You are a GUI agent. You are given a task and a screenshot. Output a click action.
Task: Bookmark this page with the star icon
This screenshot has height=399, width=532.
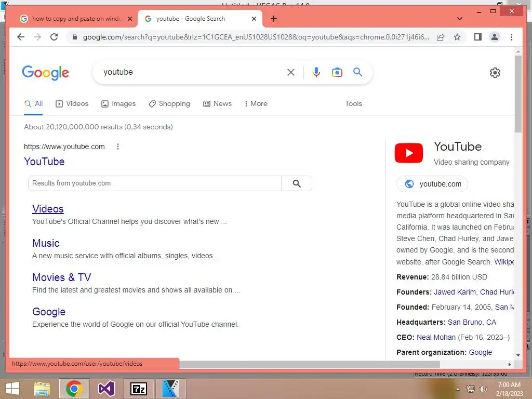click(457, 37)
